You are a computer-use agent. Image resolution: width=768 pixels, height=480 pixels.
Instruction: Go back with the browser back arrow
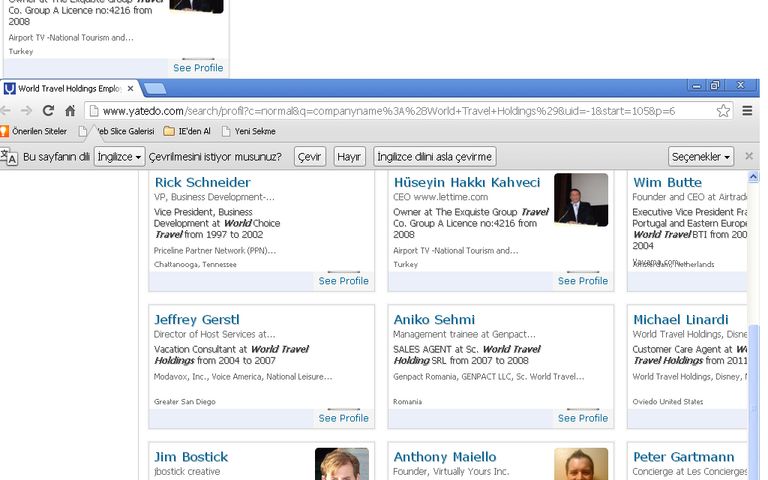coord(5,111)
